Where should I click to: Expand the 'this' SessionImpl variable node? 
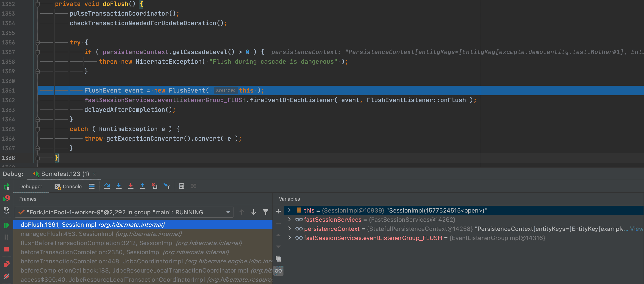click(289, 210)
